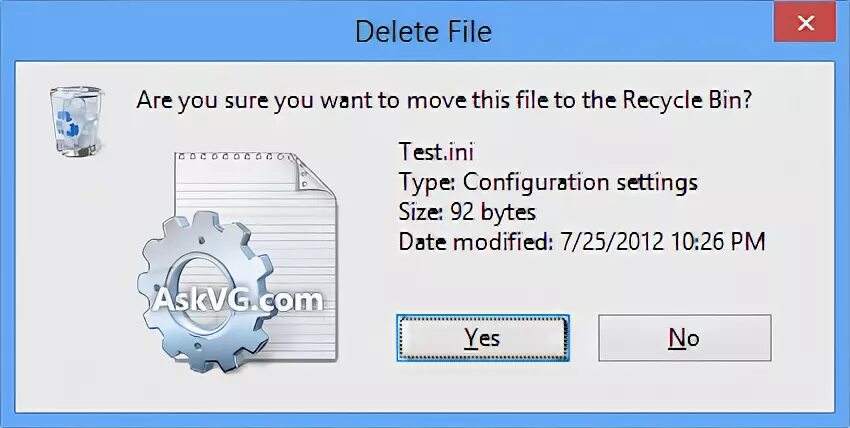Cancel deletion with the No button

[684, 338]
